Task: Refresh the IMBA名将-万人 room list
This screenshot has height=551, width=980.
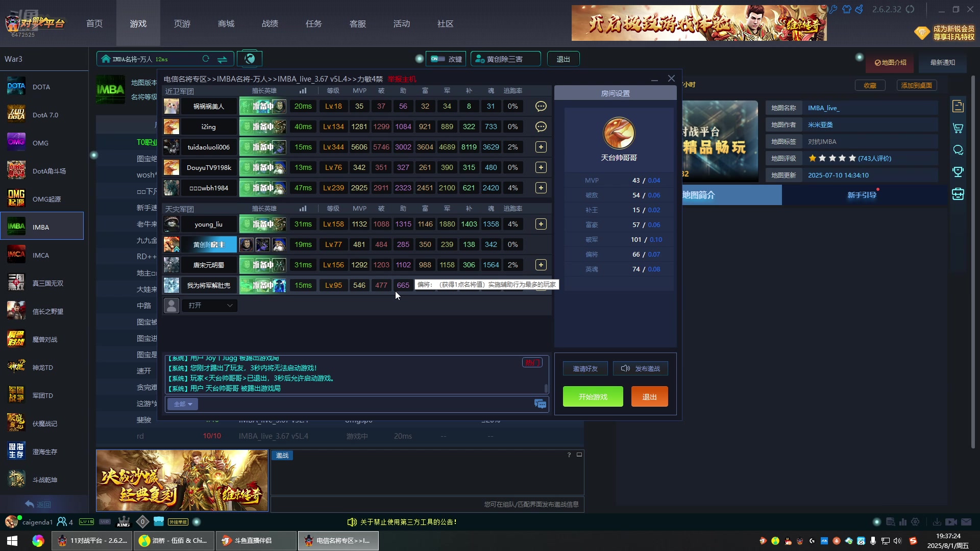Action: pos(206,59)
